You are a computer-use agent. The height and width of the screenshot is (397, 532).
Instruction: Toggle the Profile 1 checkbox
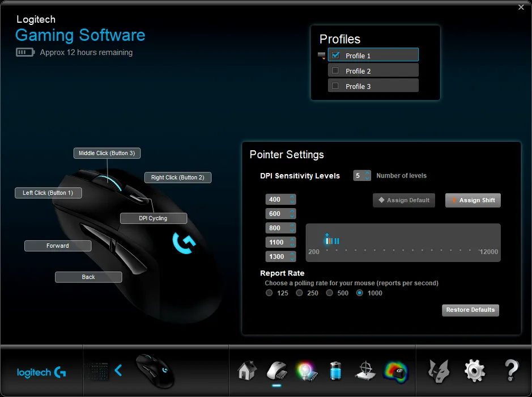click(x=335, y=55)
